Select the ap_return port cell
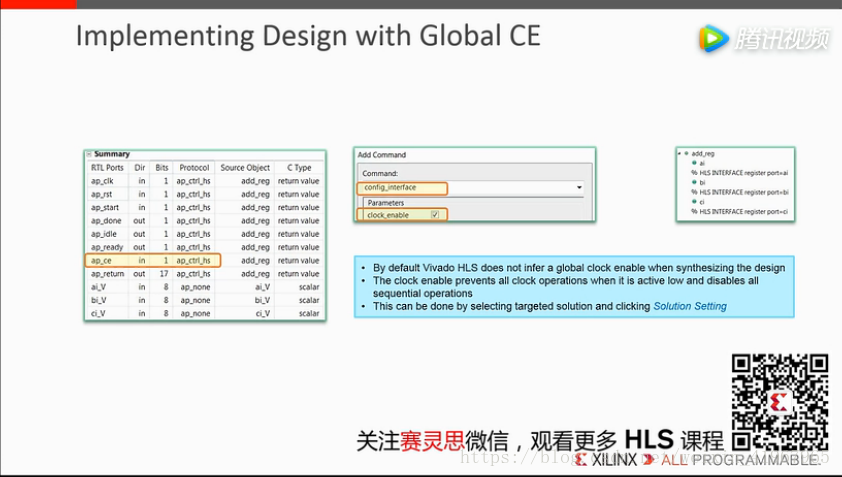 coord(107,273)
